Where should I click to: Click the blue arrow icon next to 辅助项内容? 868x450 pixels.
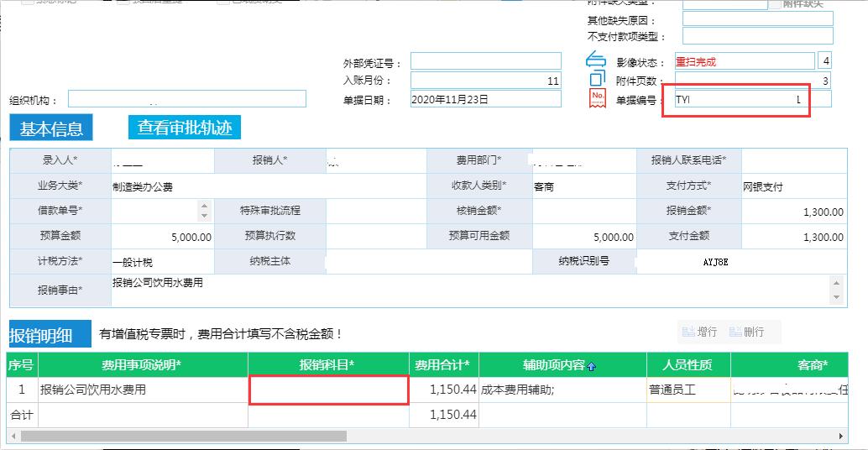(x=591, y=366)
